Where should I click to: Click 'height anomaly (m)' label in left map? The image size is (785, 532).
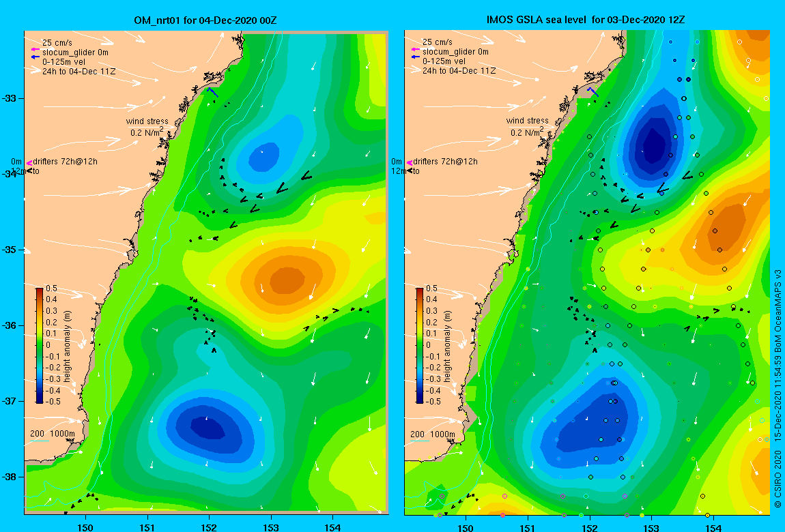(x=68, y=346)
